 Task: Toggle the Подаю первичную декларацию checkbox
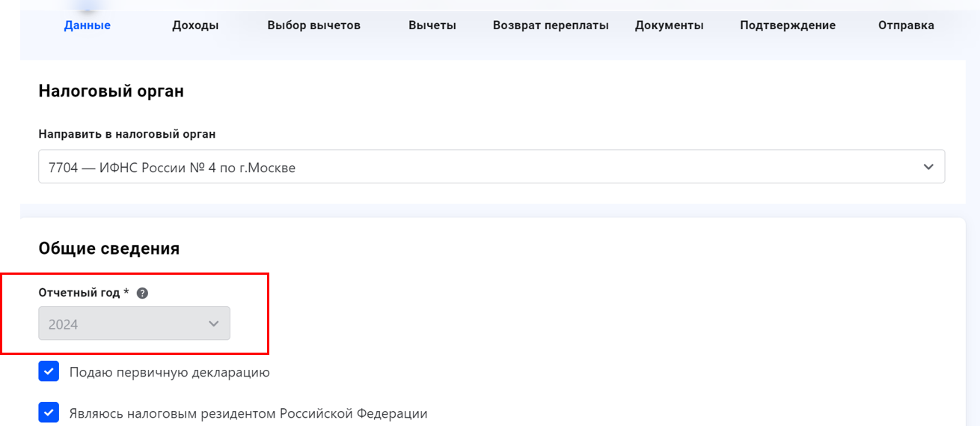pyautogui.click(x=49, y=371)
